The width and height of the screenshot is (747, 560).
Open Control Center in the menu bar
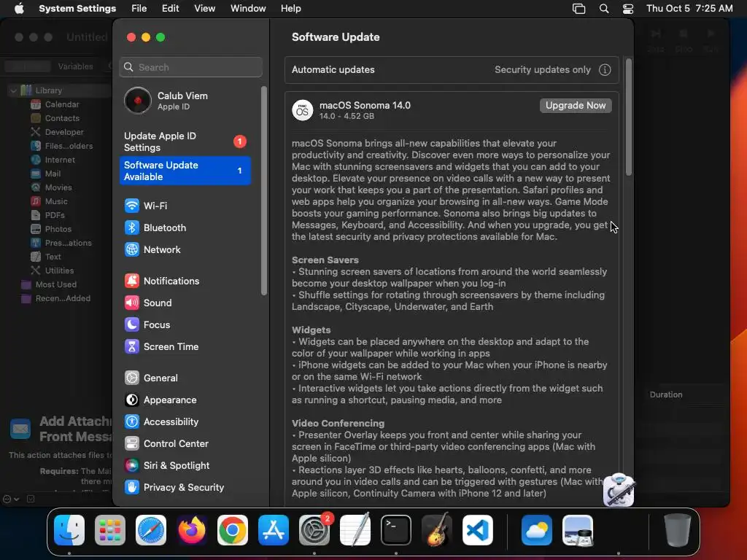628,9
